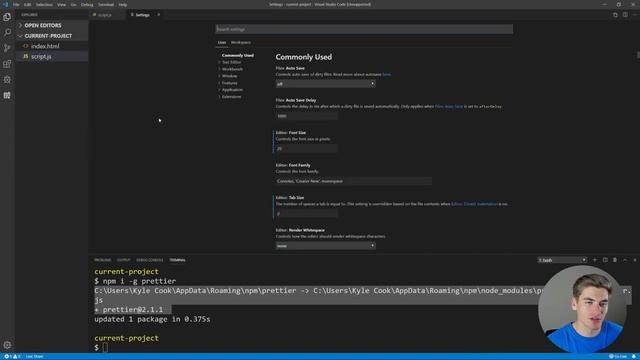
Task: Maximize the terminal panel with caret icon
Action: (625, 260)
